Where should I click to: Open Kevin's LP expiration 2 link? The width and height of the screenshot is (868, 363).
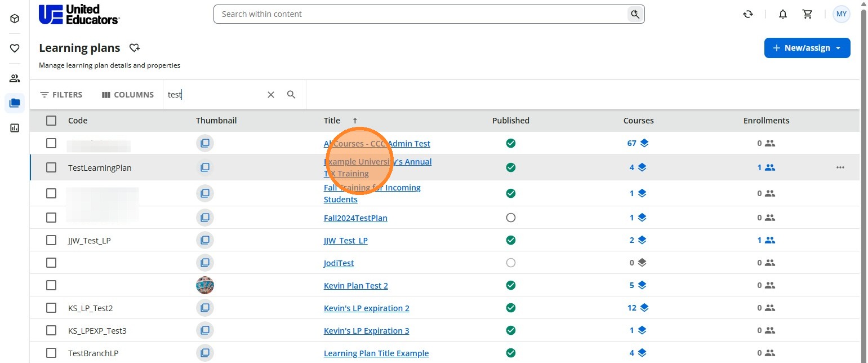pyautogui.click(x=367, y=308)
